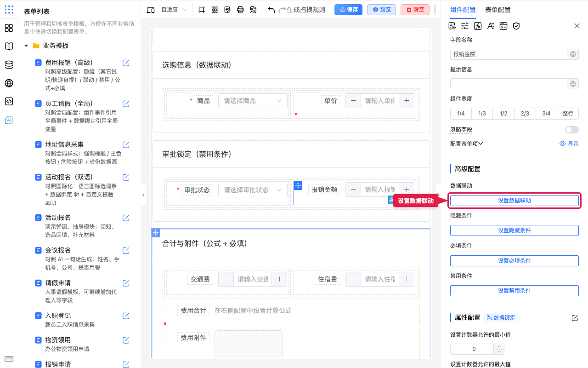Viewport: 588px width, 368px height.
Task: Select 3/4 component width
Action: (x=546, y=114)
